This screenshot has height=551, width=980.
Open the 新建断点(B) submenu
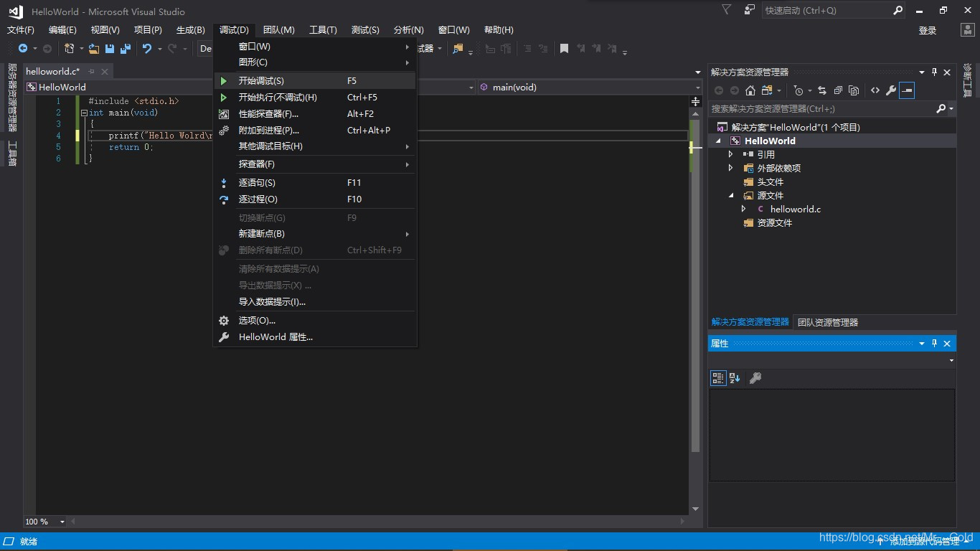(315, 234)
